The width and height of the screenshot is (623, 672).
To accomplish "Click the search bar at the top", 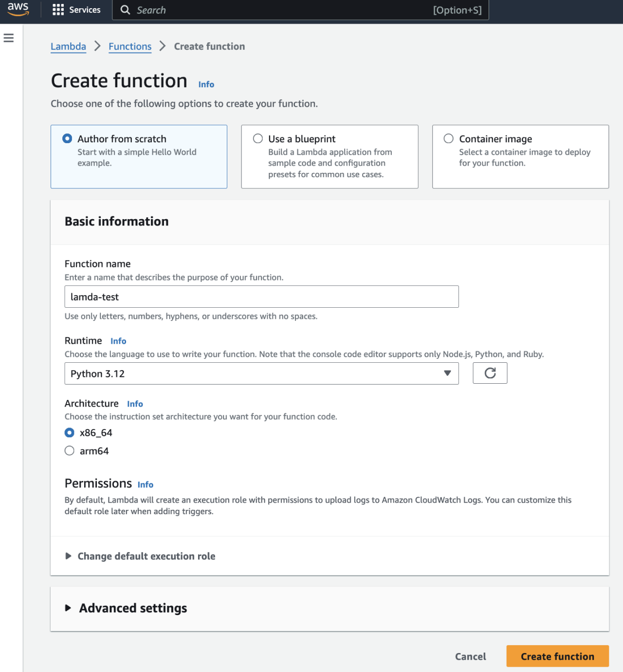I will (x=292, y=10).
